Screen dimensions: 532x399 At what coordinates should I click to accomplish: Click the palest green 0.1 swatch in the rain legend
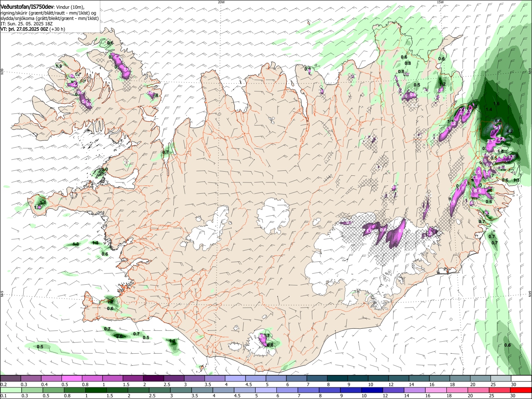tap(11, 390)
